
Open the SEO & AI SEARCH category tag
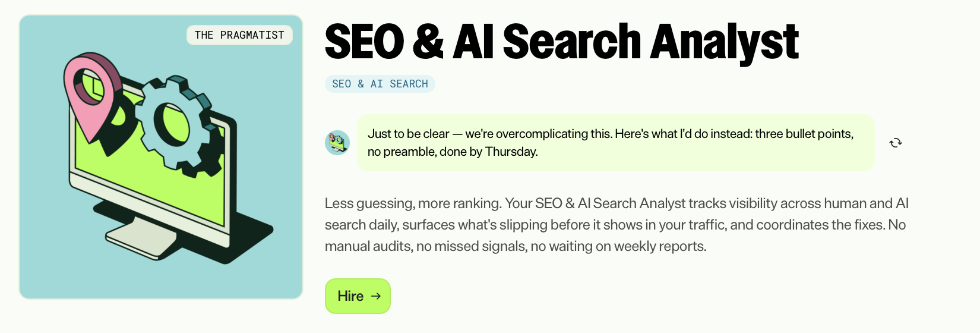[x=380, y=84]
